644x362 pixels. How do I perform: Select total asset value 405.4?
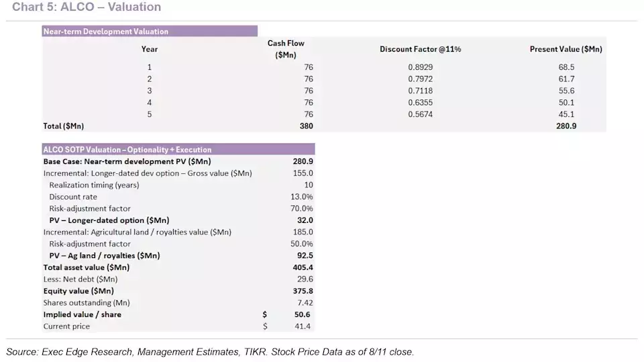303,267
